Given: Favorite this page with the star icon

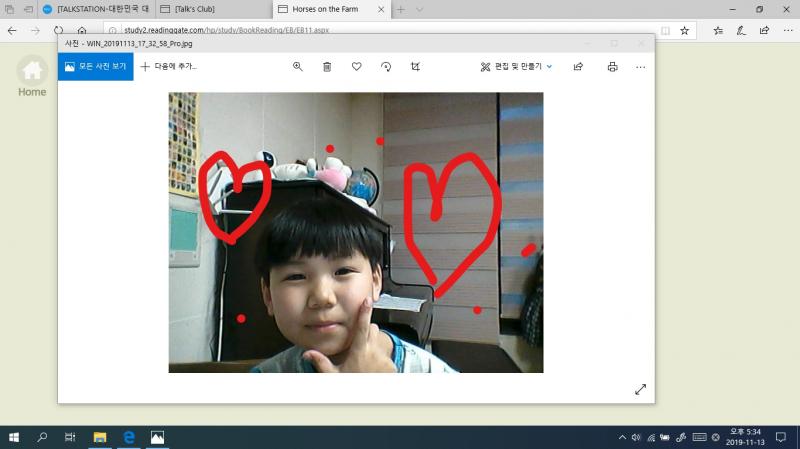Looking at the screenshot, I should coord(684,31).
